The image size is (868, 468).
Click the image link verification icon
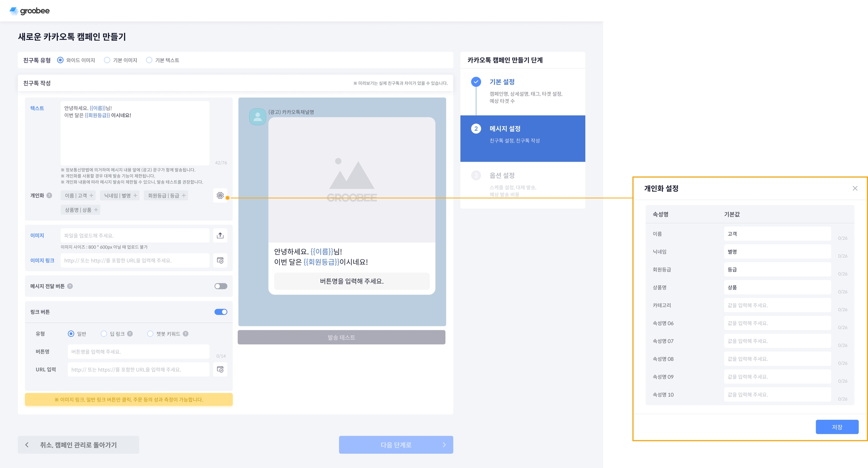point(220,261)
